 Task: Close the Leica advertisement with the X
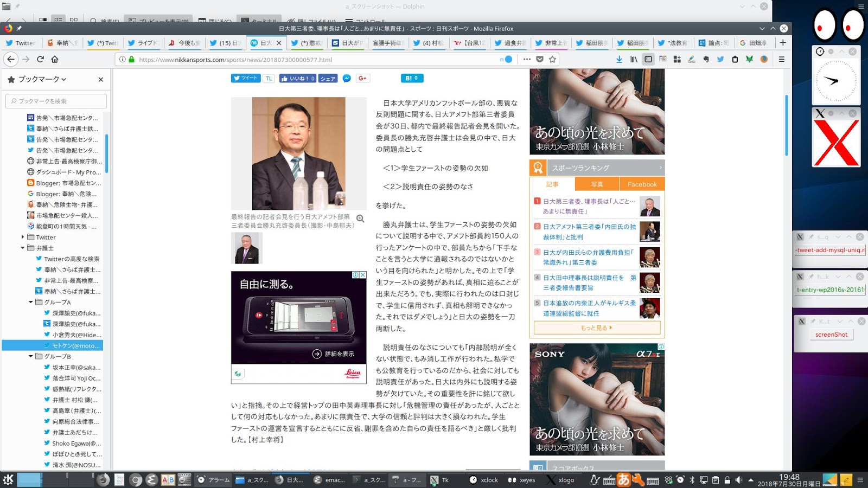pyautogui.click(x=363, y=275)
